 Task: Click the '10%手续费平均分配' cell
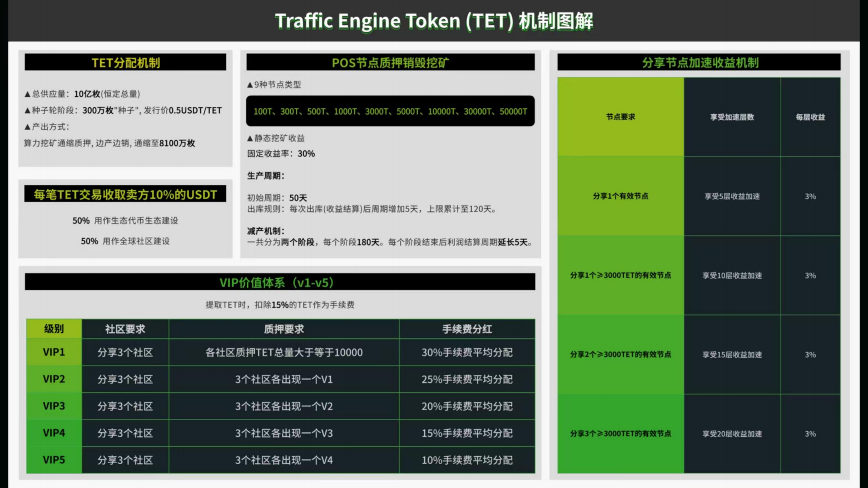click(x=467, y=460)
